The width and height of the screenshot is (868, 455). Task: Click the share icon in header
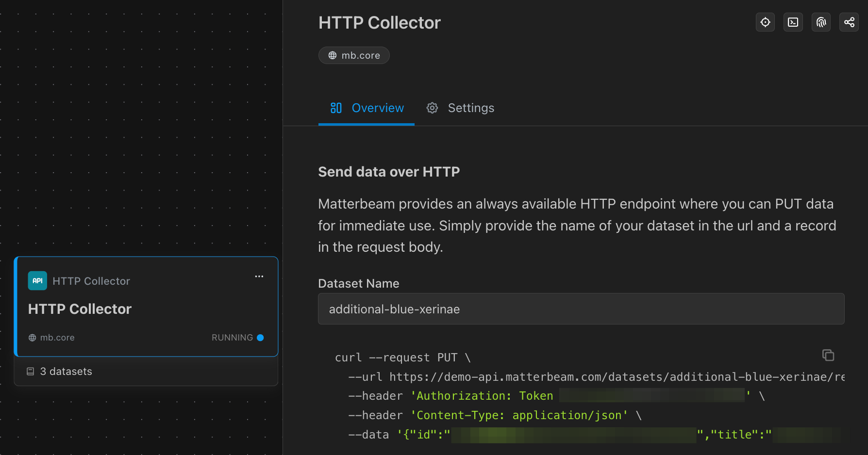849,22
